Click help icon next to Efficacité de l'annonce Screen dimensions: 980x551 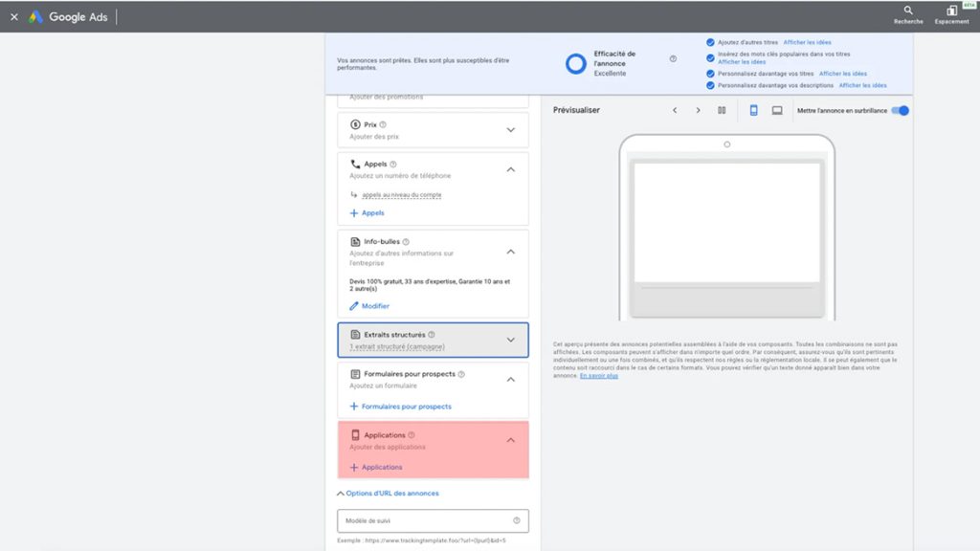coord(673,58)
